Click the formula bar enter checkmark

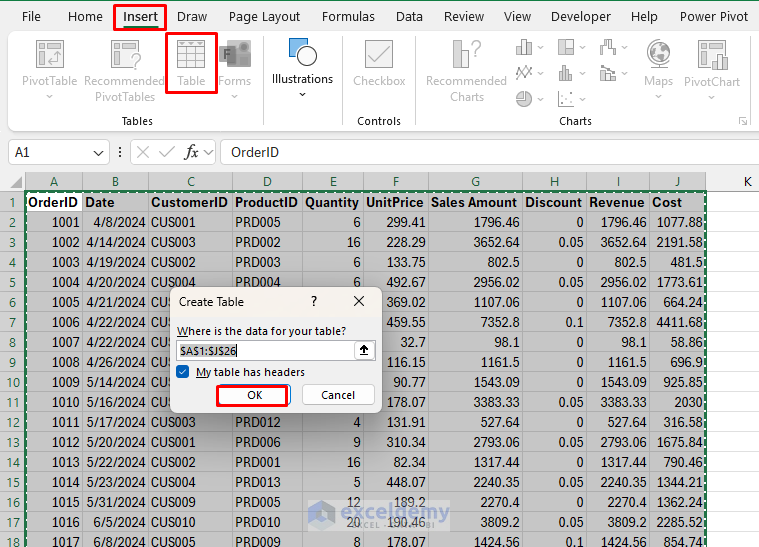click(167, 152)
